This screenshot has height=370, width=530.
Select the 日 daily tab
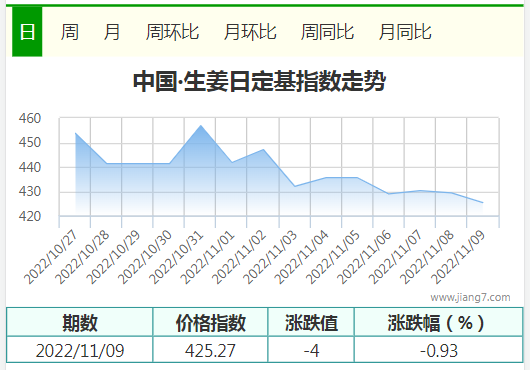(27, 32)
